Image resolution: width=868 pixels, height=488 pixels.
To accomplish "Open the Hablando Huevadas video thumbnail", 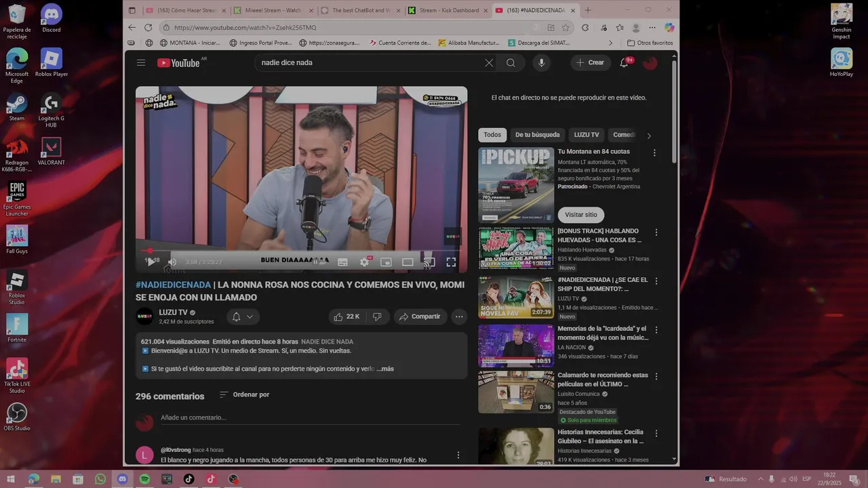I will coord(516,248).
